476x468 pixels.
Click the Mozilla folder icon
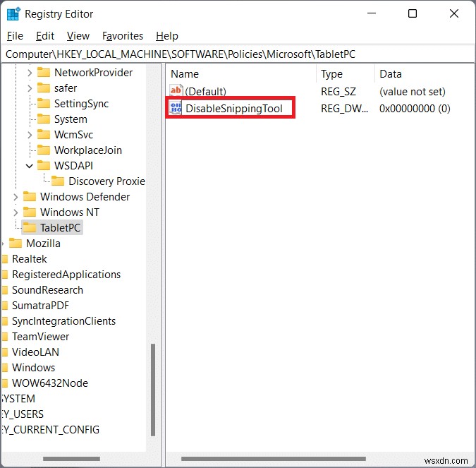tap(16, 244)
